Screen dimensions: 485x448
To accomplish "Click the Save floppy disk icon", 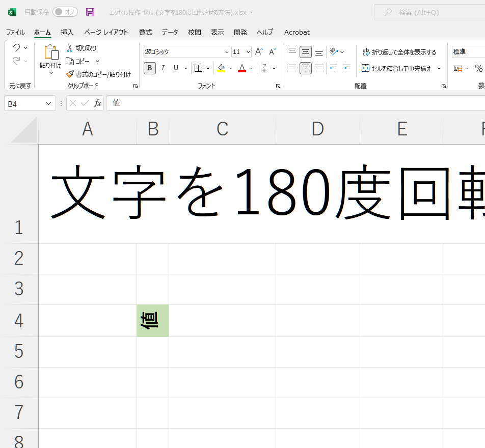I will coord(90,12).
